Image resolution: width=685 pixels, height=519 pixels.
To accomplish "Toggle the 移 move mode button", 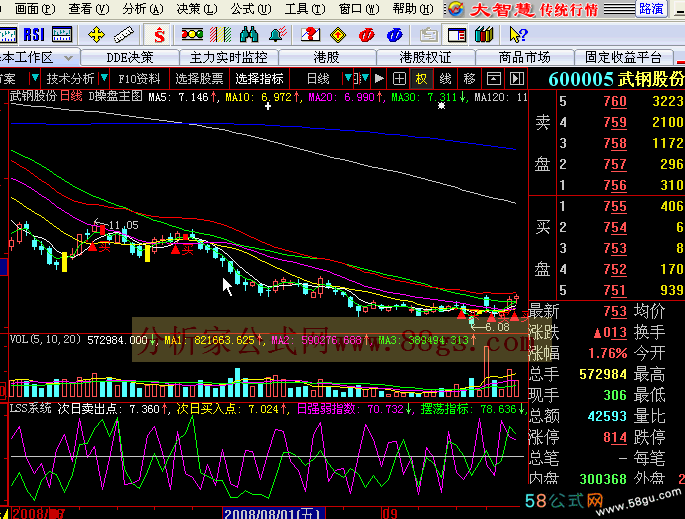I will (x=469, y=79).
